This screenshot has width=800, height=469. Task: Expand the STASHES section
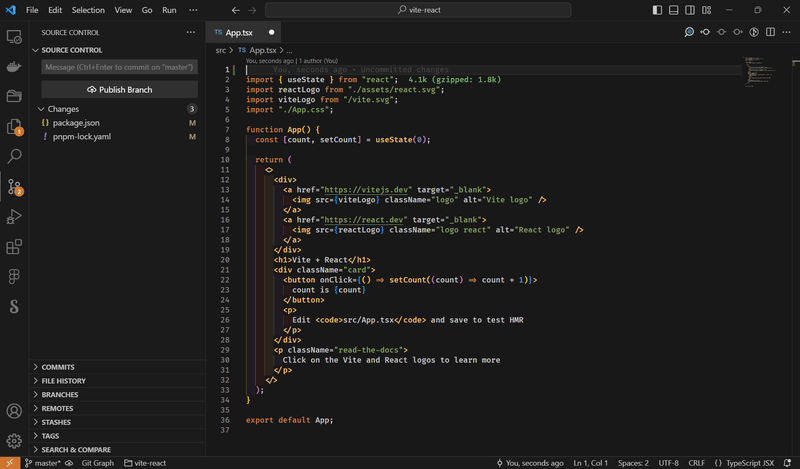[118, 422]
